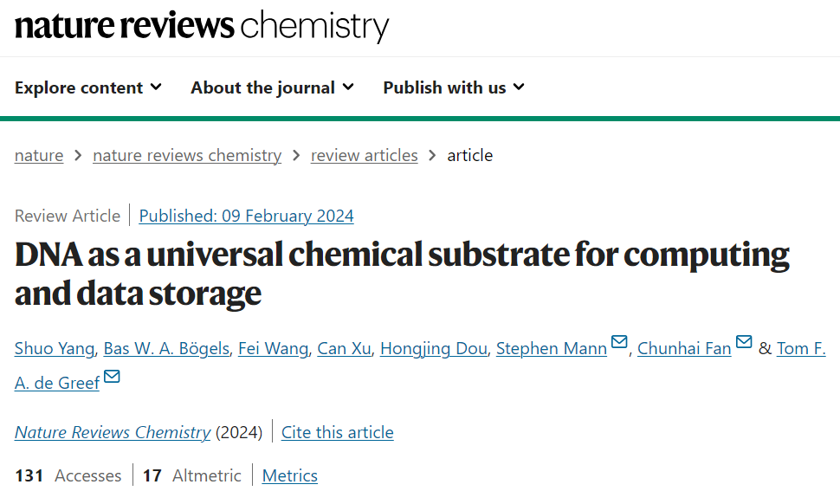Open author Shuo Yang's details
840x504 pixels.
(54, 349)
